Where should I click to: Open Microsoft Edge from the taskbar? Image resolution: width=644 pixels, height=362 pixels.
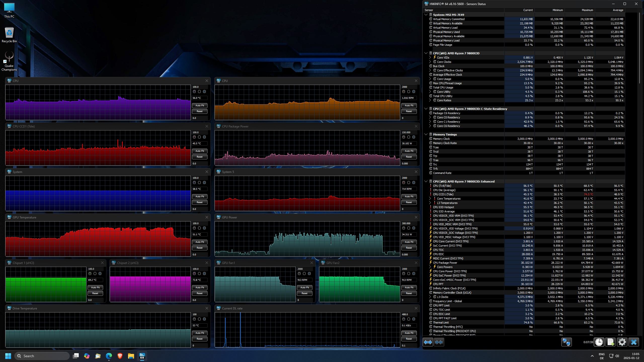(x=109, y=356)
